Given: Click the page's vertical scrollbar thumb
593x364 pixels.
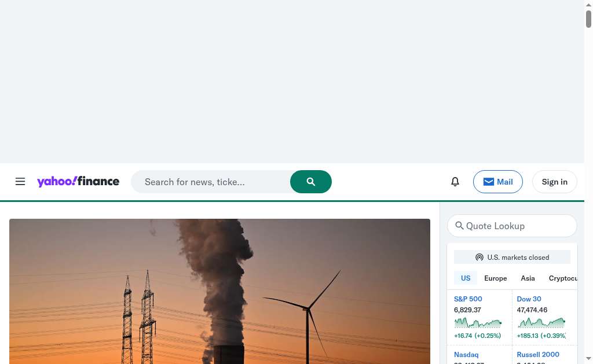Looking at the screenshot, I should (588, 19).
